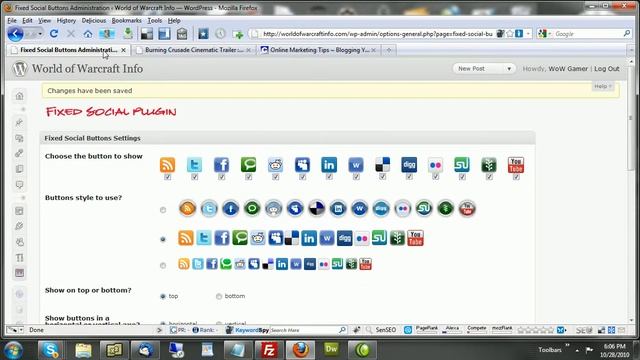Expand the New Post dropdown arrow
640x360 pixels.
(509, 69)
